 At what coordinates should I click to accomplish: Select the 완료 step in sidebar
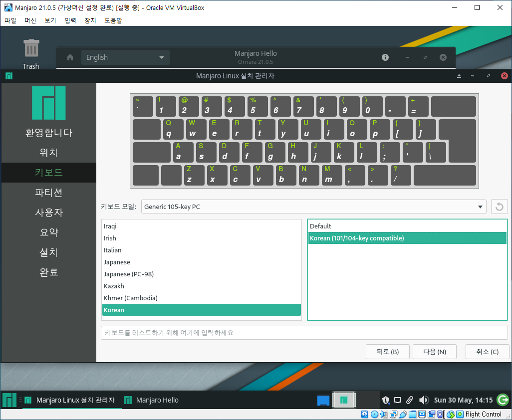click(48, 272)
